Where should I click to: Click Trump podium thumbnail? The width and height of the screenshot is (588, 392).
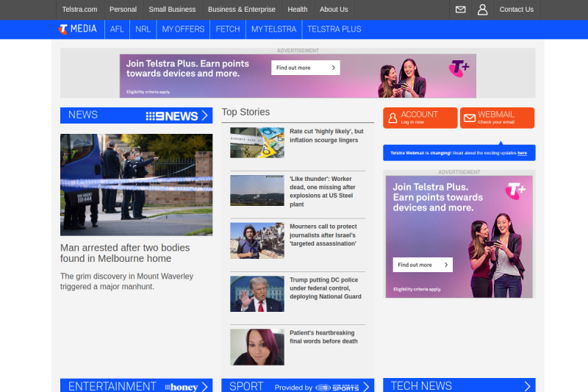[257, 294]
